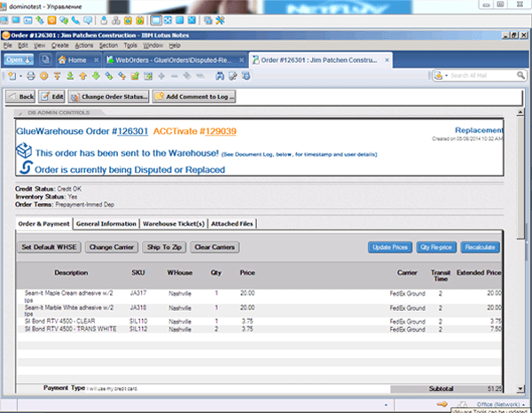Switch to Warehouse Ticket(s) tab

(x=174, y=224)
